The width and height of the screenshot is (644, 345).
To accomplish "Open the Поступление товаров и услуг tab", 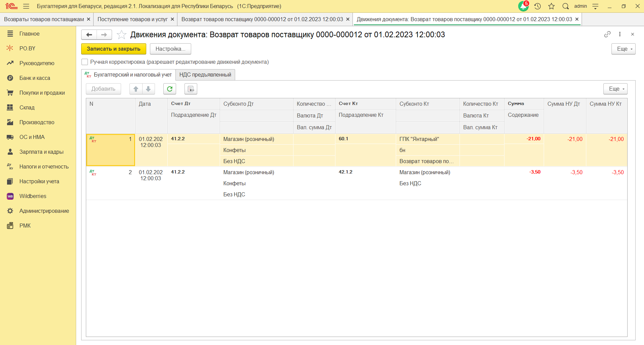I will pos(132,19).
